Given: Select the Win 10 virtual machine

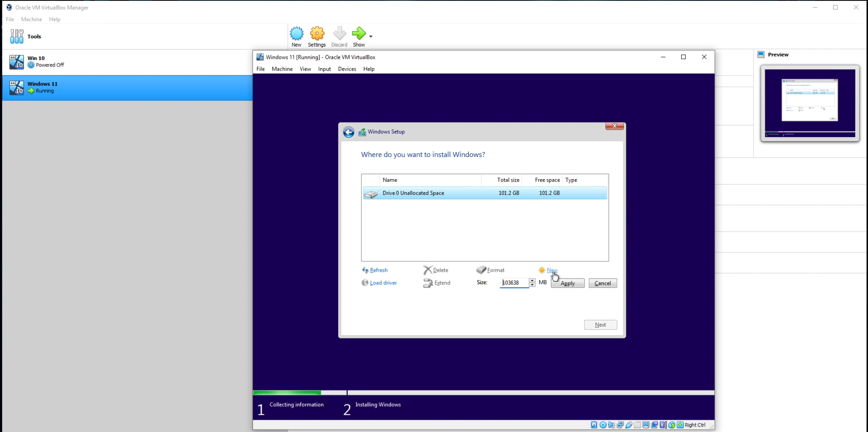Looking at the screenshot, I should pyautogui.click(x=127, y=62).
